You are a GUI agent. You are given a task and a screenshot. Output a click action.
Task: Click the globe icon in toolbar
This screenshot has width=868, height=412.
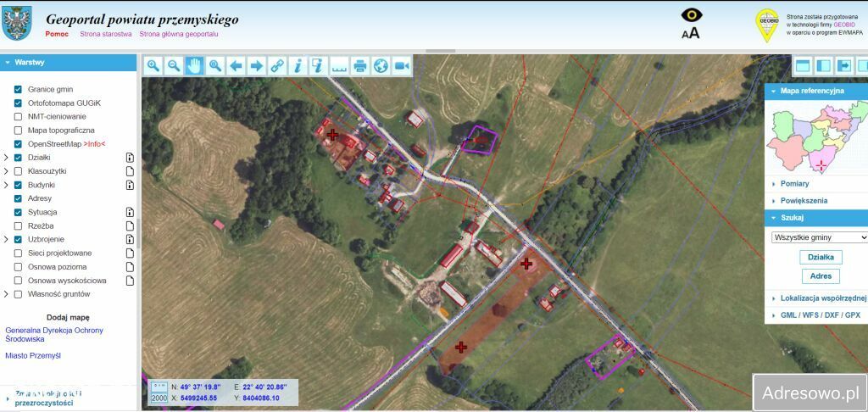[381, 66]
